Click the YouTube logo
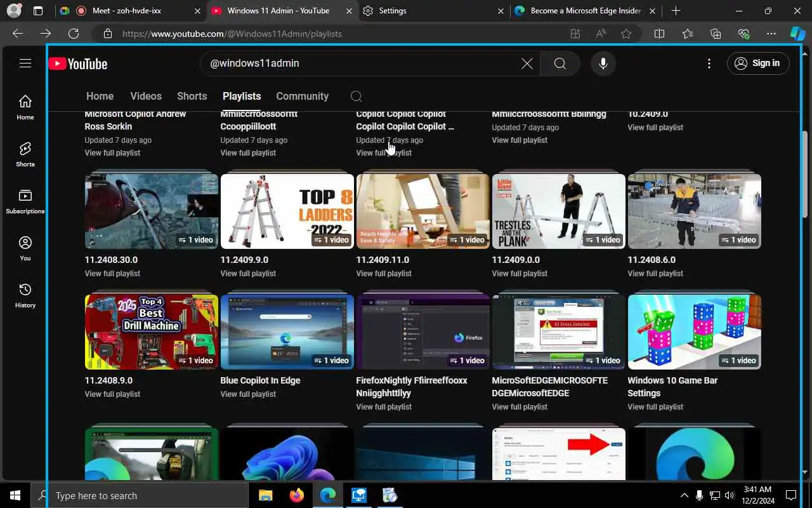This screenshot has height=508, width=812. [78, 63]
